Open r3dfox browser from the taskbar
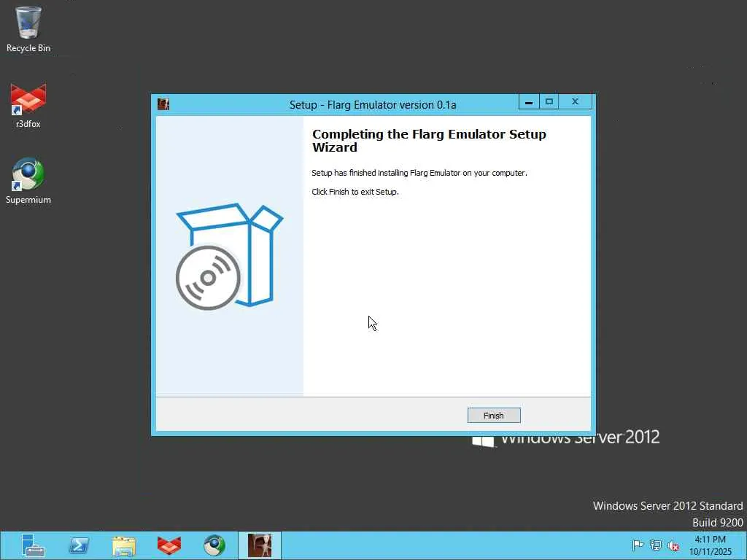This screenshot has height=560, width=747. (169, 545)
